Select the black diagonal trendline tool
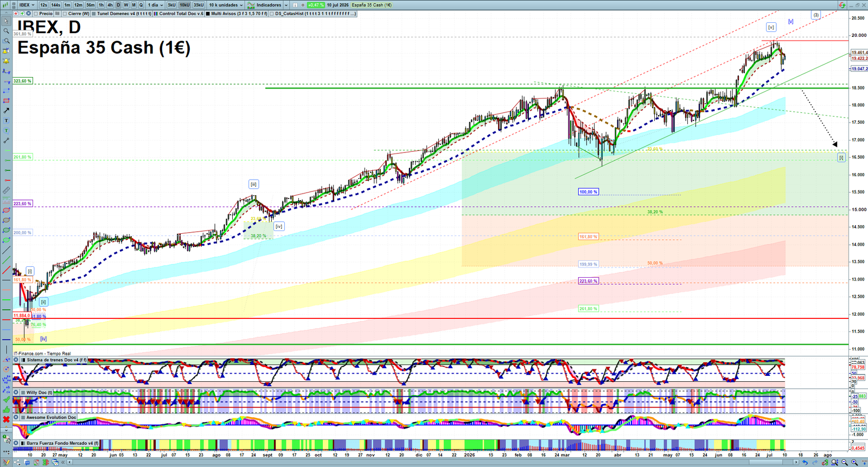Viewport: 868px width, 467px height. [x=6, y=250]
